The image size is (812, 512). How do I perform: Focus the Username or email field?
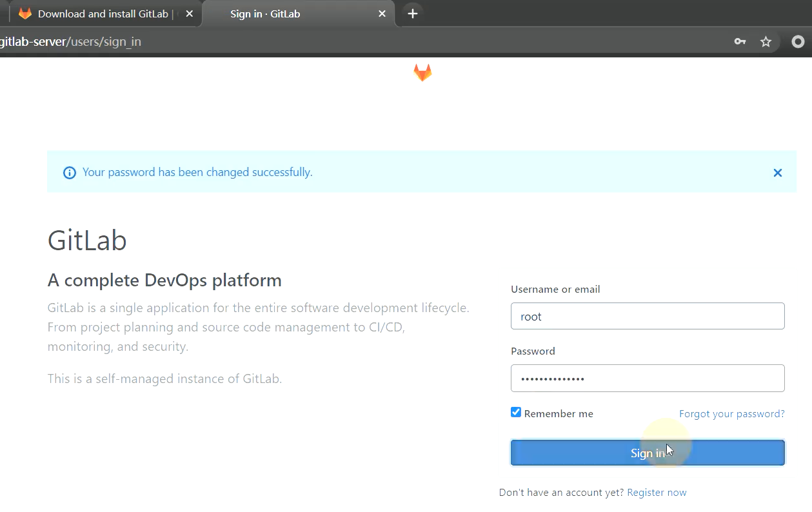click(648, 317)
